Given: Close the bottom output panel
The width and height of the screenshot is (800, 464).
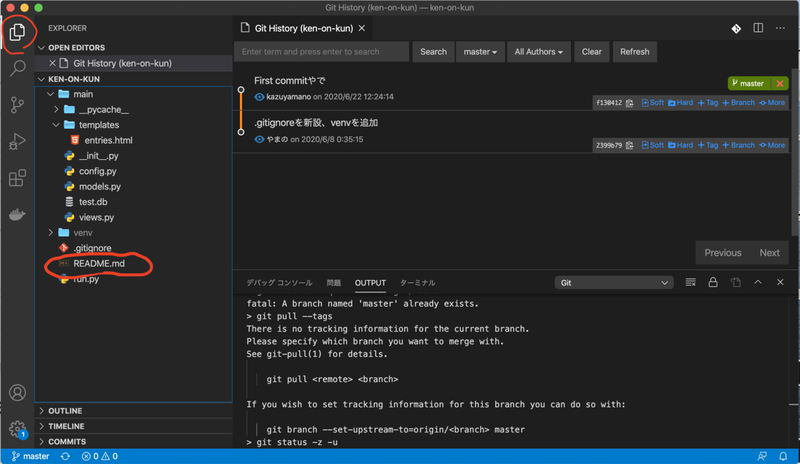Looking at the screenshot, I should [780, 282].
